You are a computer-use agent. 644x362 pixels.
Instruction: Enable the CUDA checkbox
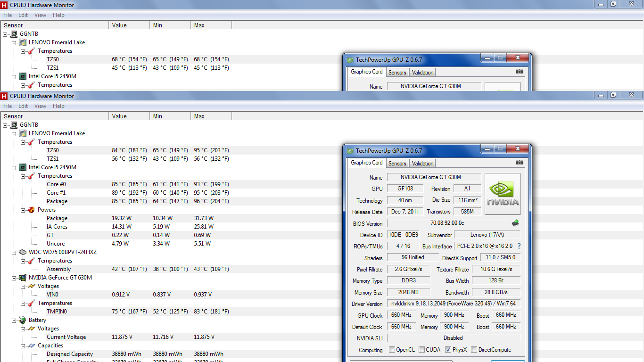421,350
